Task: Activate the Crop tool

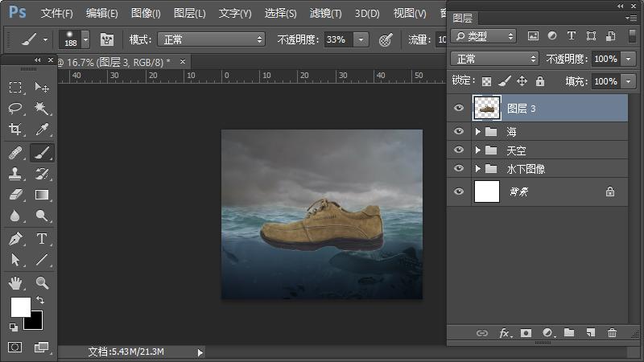Action: pyautogui.click(x=15, y=130)
